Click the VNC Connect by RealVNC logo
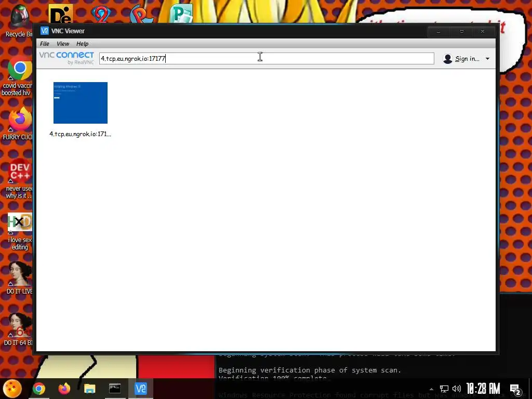This screenshot has width=532, height=399. point(66,58)
